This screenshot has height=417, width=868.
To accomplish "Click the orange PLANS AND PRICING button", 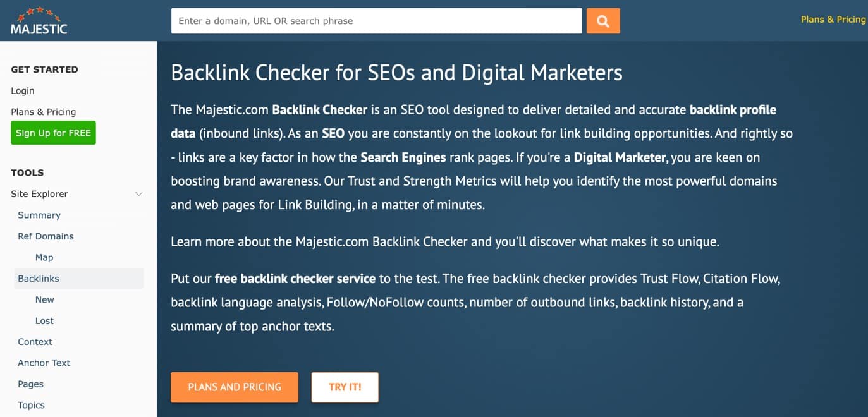I will [x=234, y=387].
